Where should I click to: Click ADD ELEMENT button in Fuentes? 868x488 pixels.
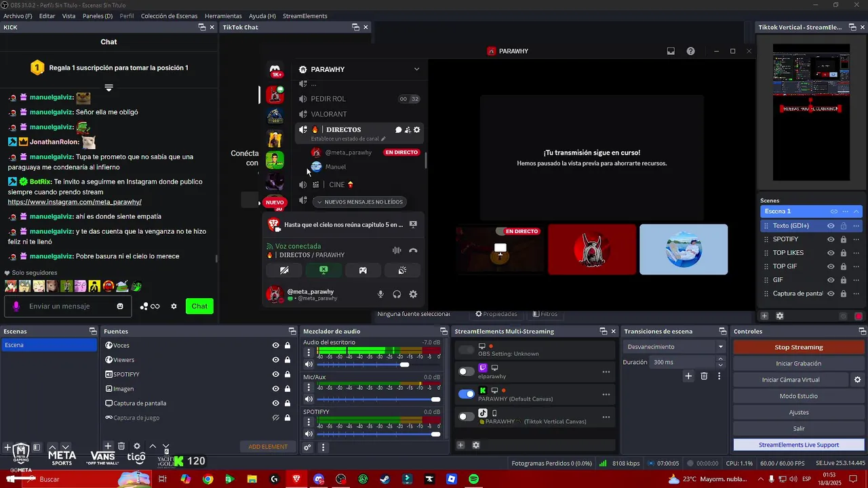(268, 447)
